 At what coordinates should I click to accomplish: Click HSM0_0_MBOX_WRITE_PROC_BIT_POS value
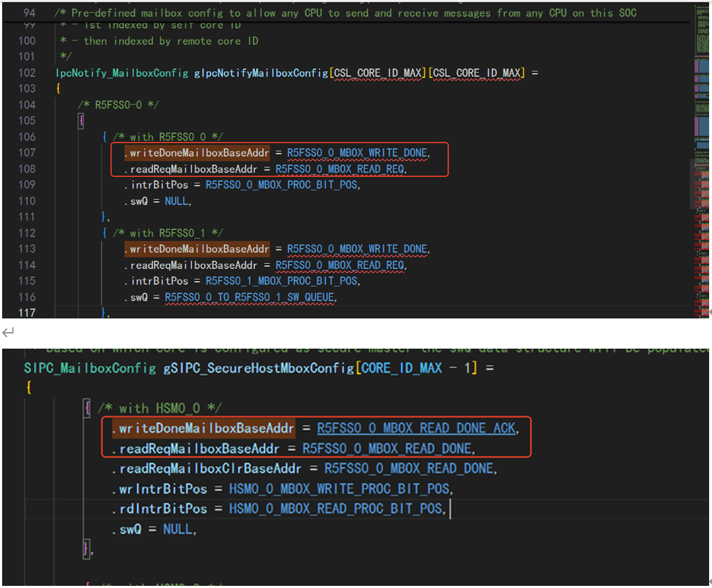(339, 490)
